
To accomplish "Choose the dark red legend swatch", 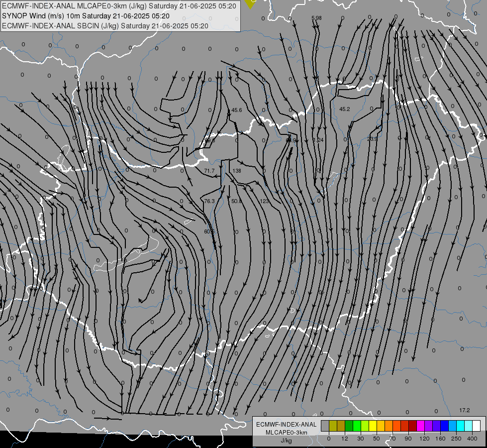I will tap(413, 426).
